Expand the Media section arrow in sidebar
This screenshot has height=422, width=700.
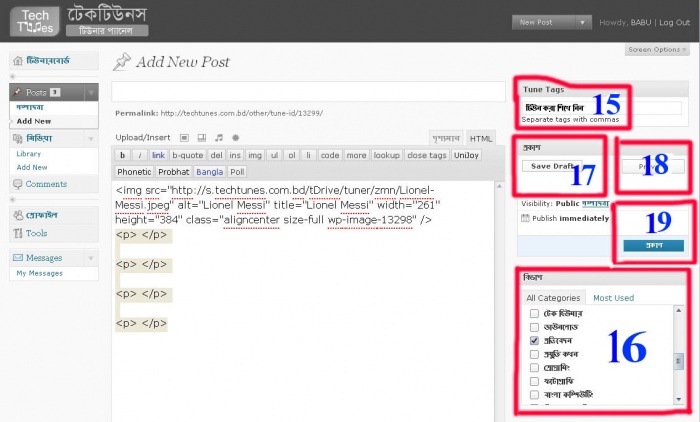(91, 139)
